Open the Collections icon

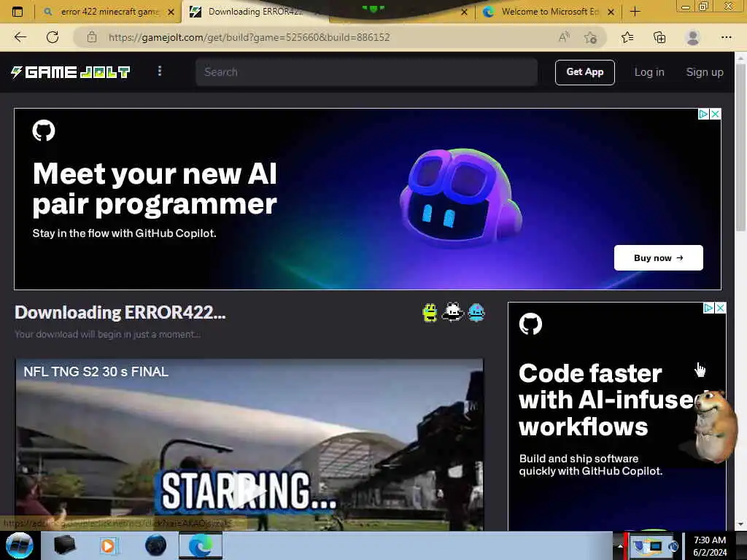(659, 37)
